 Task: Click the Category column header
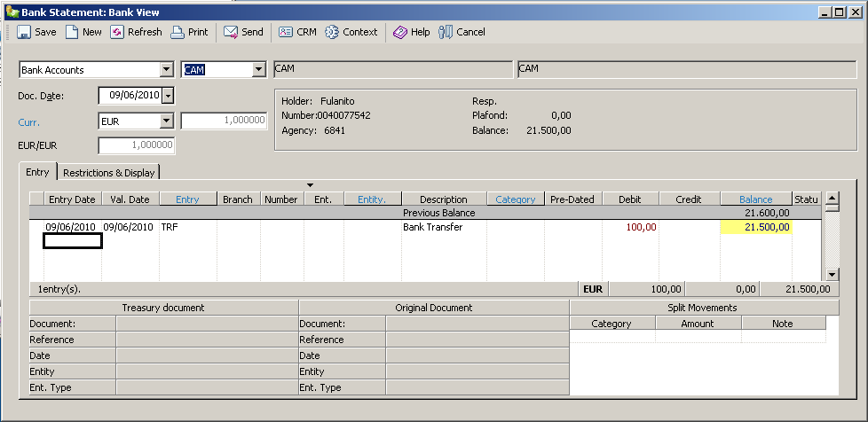515,199
